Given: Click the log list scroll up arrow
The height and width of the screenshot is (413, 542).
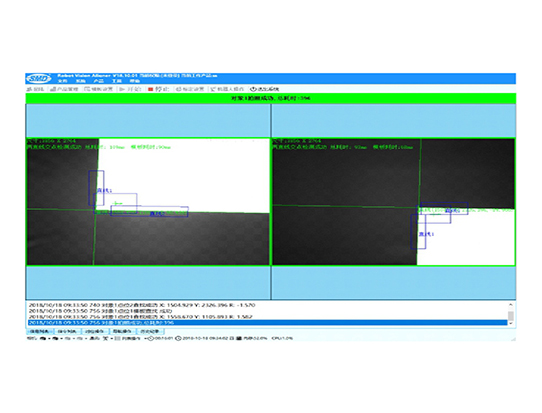Looking at the screenshot, I should click(x=511, y=305).
